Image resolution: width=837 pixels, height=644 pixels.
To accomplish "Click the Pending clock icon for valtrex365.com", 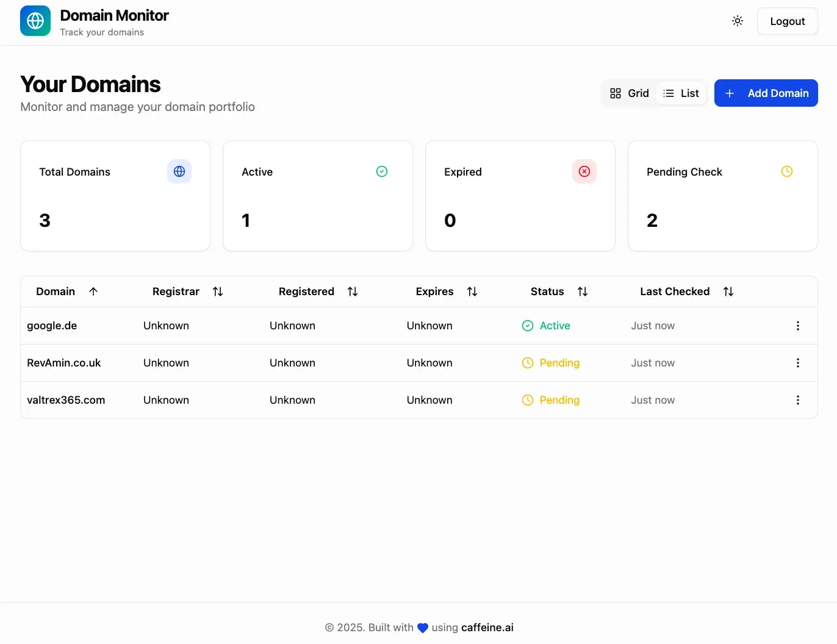I will (x=526, y=400).
